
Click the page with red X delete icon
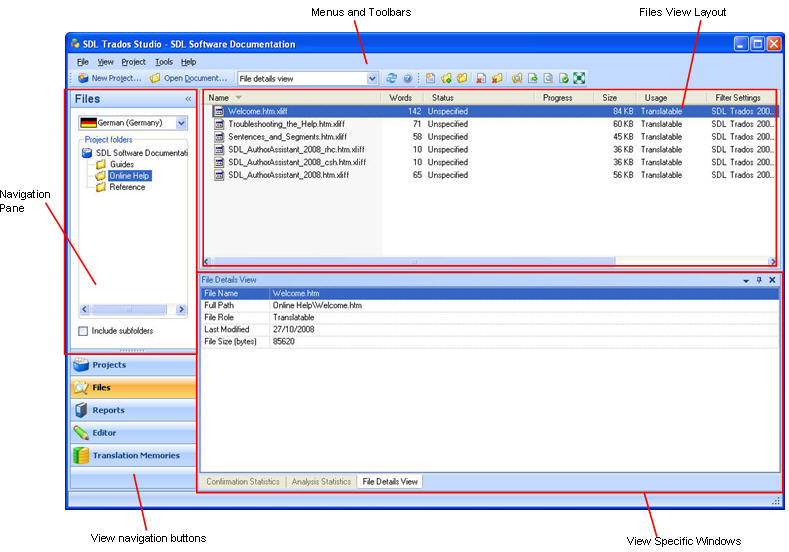click(482, 78)
